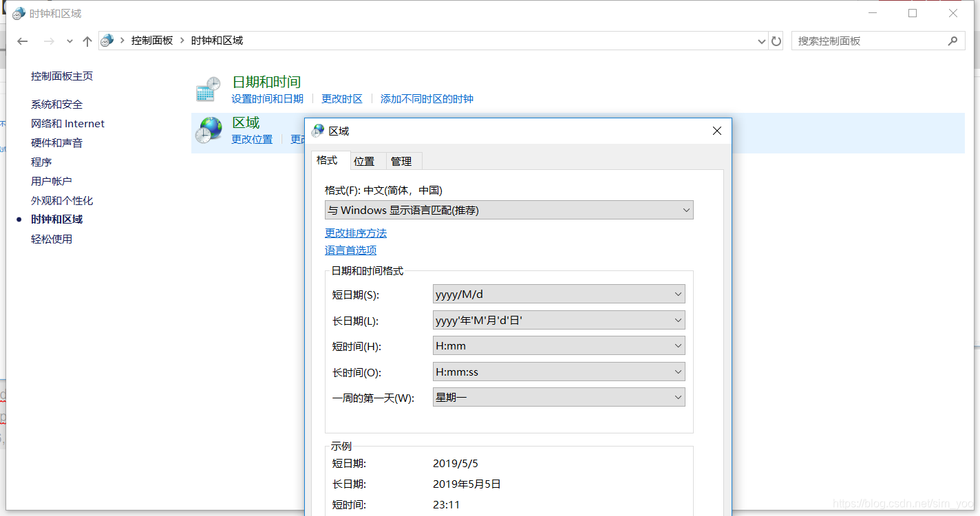Open 系统和安全 category

point(56,105)
